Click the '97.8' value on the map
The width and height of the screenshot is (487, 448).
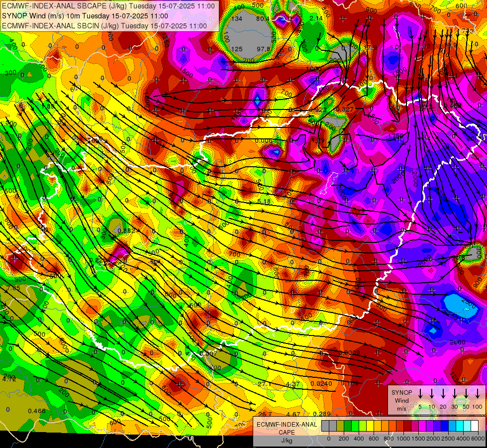263,49
